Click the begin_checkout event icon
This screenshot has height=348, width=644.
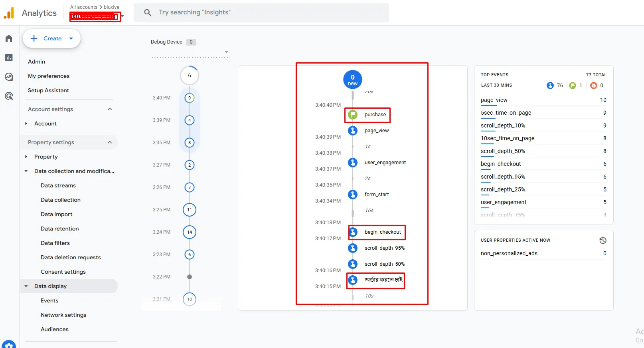pyautogui.click(x=353, y=232)
